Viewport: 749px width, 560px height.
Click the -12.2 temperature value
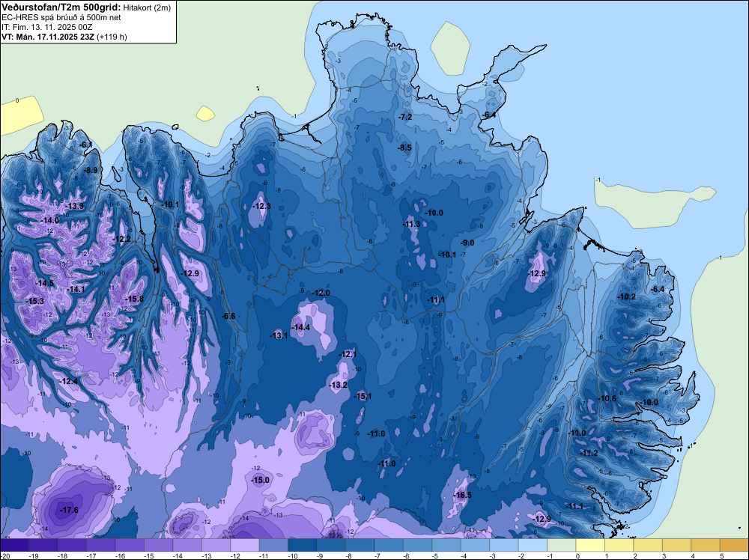click(122, 239)
